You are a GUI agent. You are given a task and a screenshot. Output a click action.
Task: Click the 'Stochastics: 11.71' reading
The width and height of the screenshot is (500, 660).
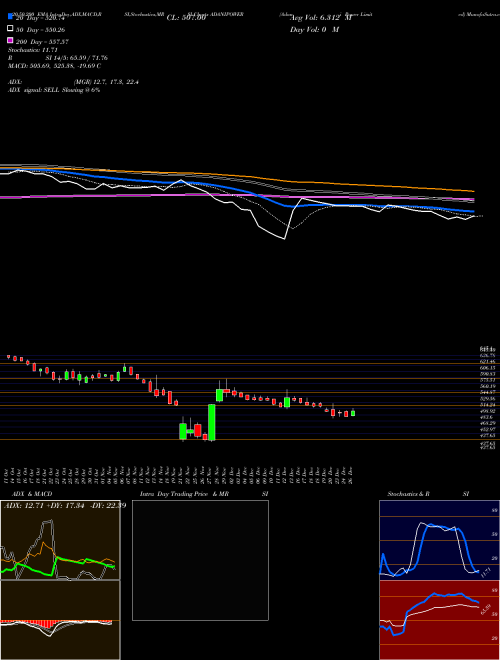click(x=32, y=50)
